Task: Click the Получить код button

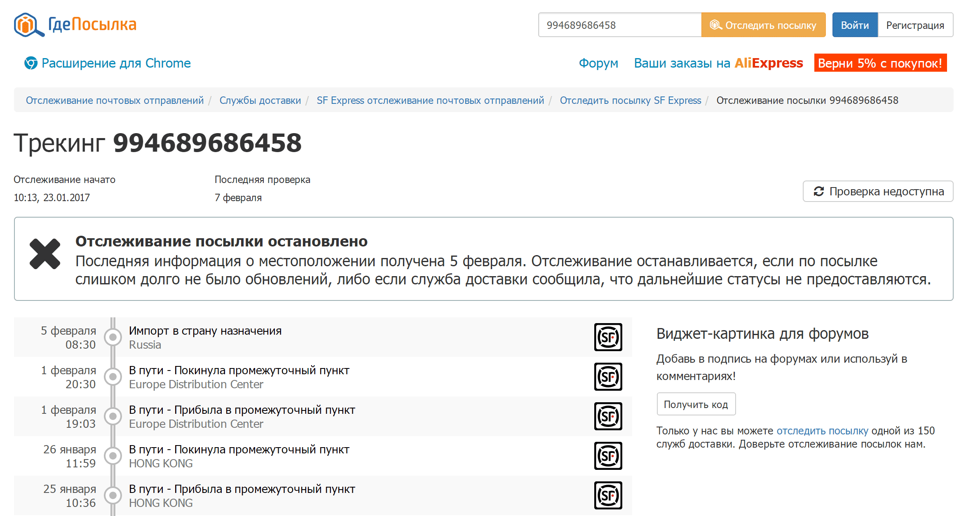Action: 696,404
